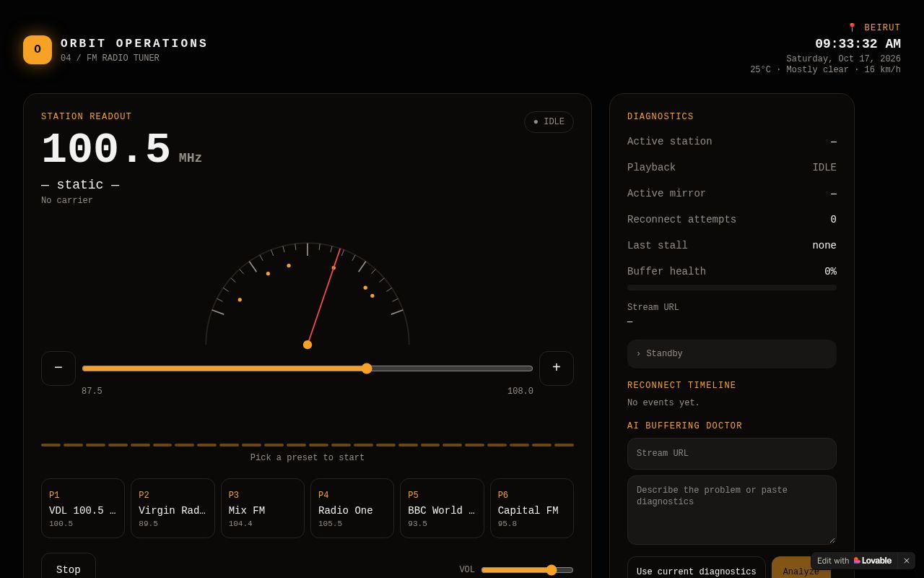Screen dimensions: 924x578
Task: Expand the Standby log row
Action: coord(732,354)
